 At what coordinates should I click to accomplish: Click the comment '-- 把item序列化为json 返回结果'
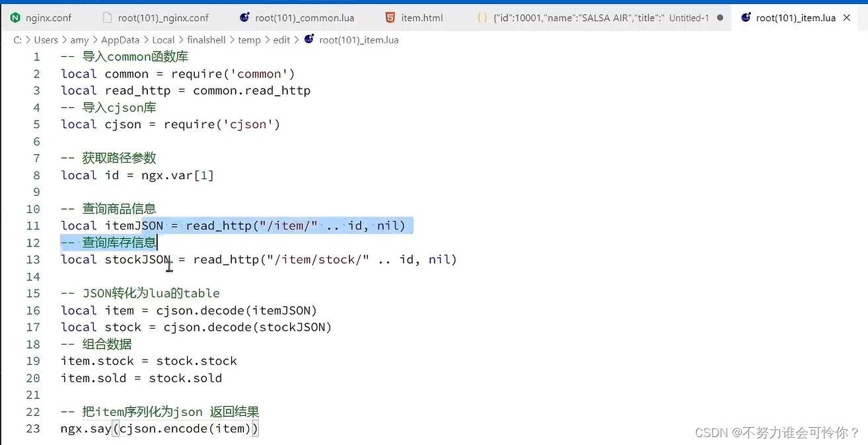161,412
